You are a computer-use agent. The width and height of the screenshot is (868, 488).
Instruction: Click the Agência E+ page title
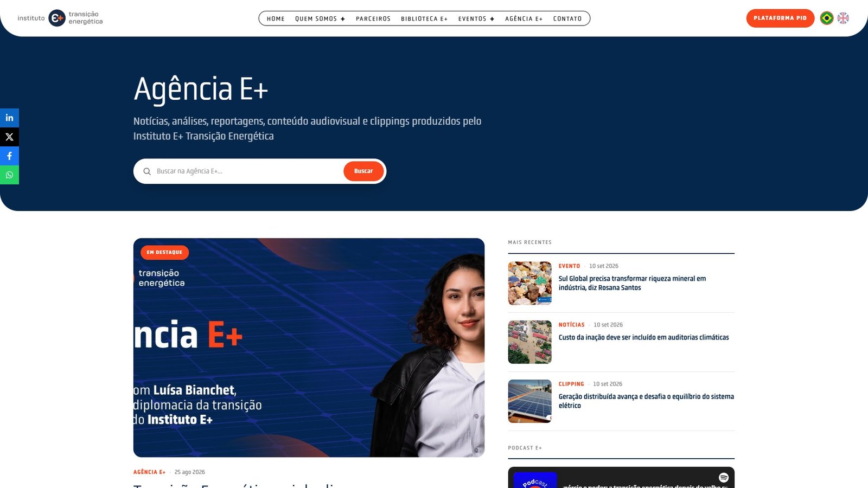[201, 89]
